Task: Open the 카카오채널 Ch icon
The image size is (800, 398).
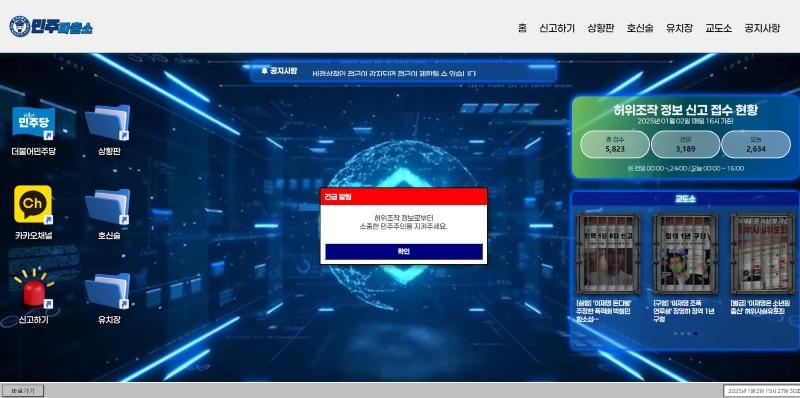Action: [33, 204]
